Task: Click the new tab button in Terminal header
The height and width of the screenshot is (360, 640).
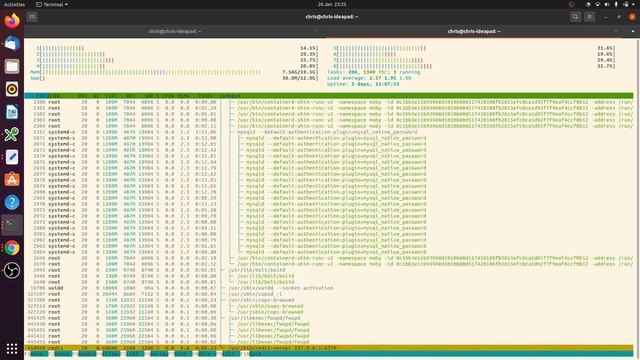Action: point(32,17)
